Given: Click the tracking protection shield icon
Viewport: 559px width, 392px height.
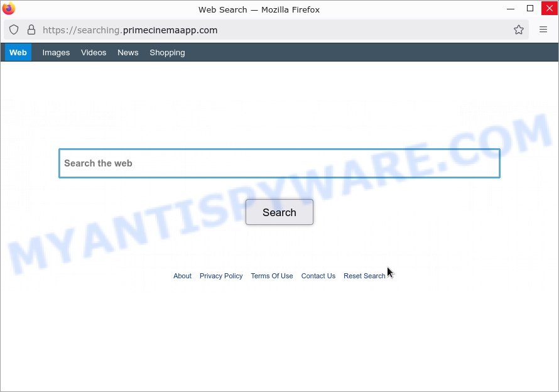Looking at the screenshot, I should click(14, 30).
